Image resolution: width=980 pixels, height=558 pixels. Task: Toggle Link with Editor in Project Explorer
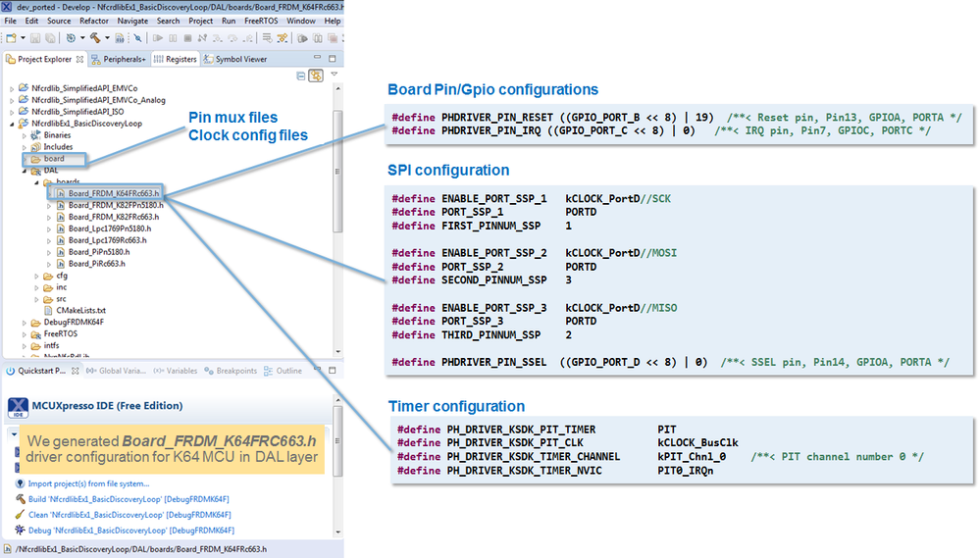316,76
